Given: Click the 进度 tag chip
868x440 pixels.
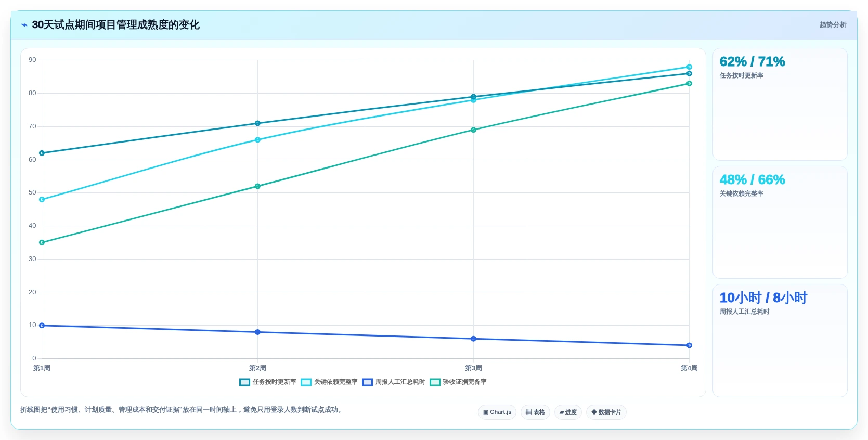Looking at the screenshot, I should coord(568,412).
